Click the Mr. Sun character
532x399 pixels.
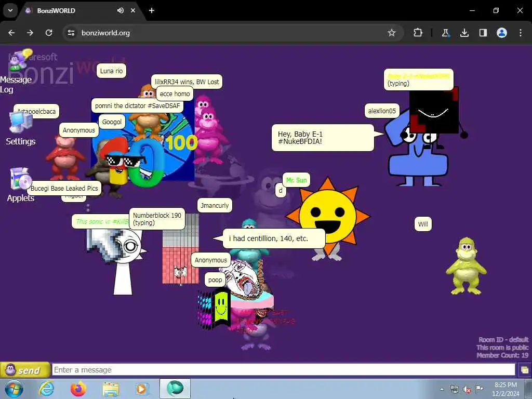point(327,216)
